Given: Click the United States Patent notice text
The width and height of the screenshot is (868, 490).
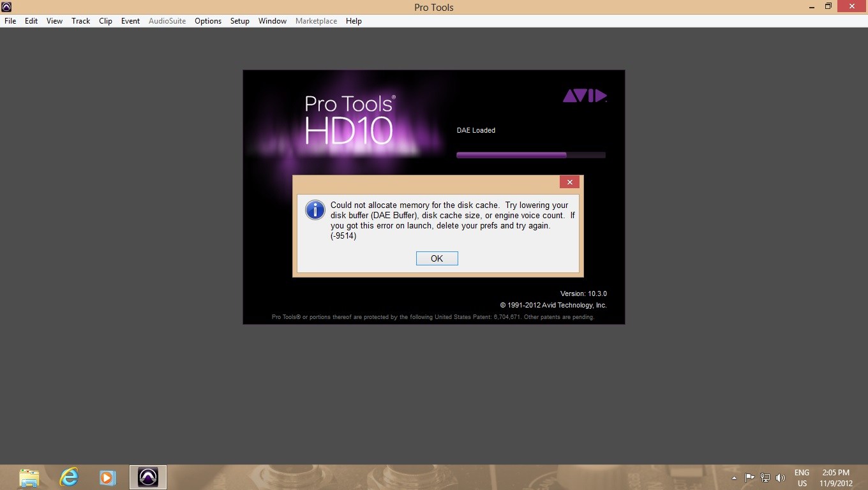Looking at the screenshot, I should click(433, 317).
